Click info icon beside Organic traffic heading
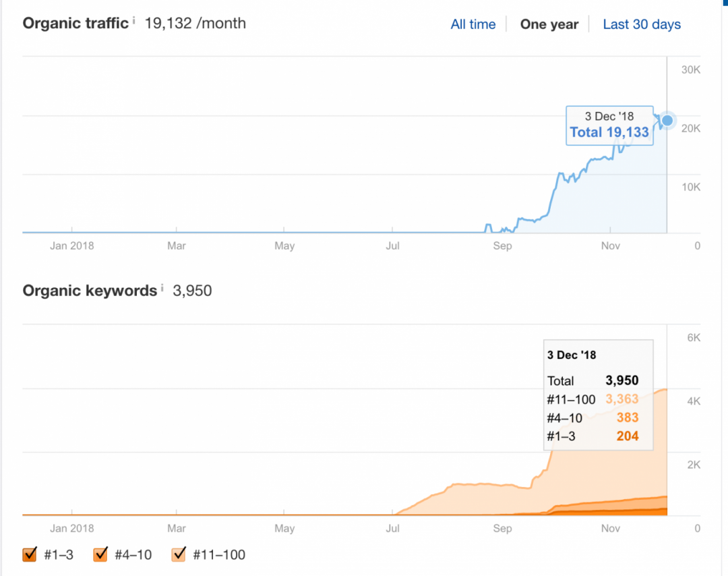Viewport: 728px width, 576px height. pos(134,21)
